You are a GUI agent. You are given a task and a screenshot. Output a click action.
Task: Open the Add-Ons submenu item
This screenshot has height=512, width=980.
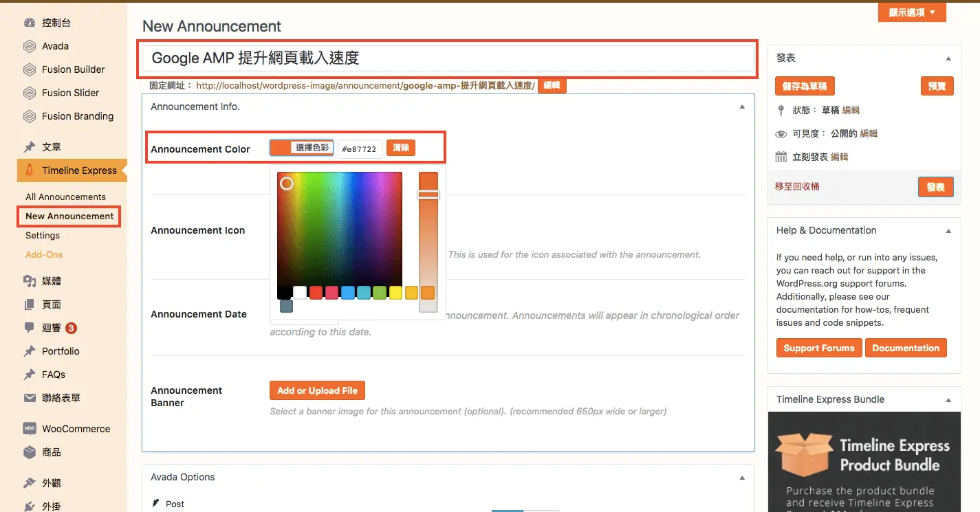point(44,254)
